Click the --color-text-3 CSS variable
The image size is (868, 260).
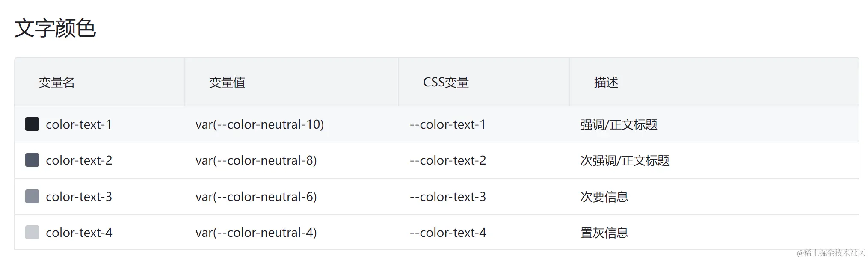(x=448, y=197)
